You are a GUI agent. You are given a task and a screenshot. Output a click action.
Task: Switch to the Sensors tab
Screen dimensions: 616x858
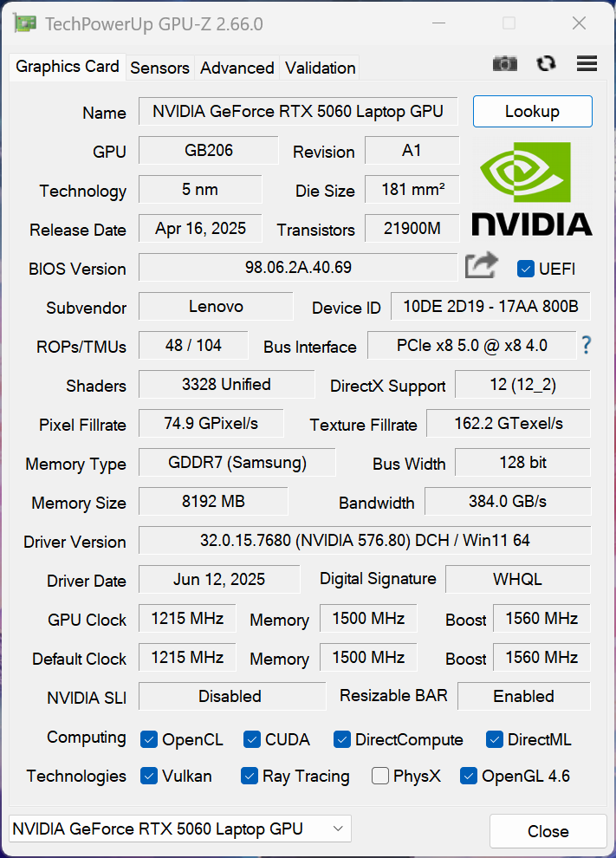[x=159, y=68]
